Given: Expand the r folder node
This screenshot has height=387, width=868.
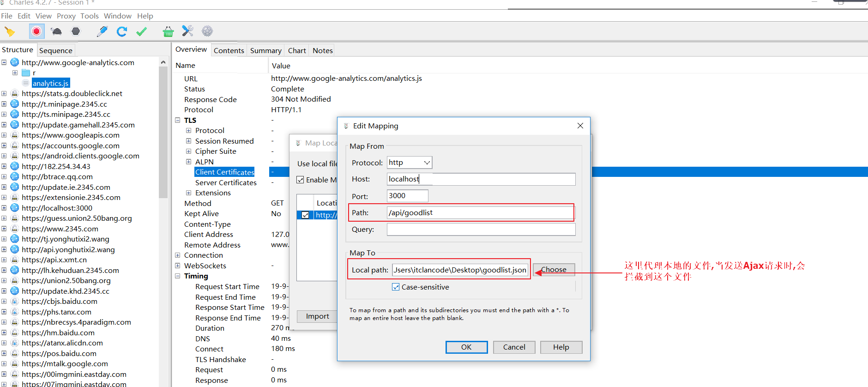Looking at the screenshot, I should [15, 73].
